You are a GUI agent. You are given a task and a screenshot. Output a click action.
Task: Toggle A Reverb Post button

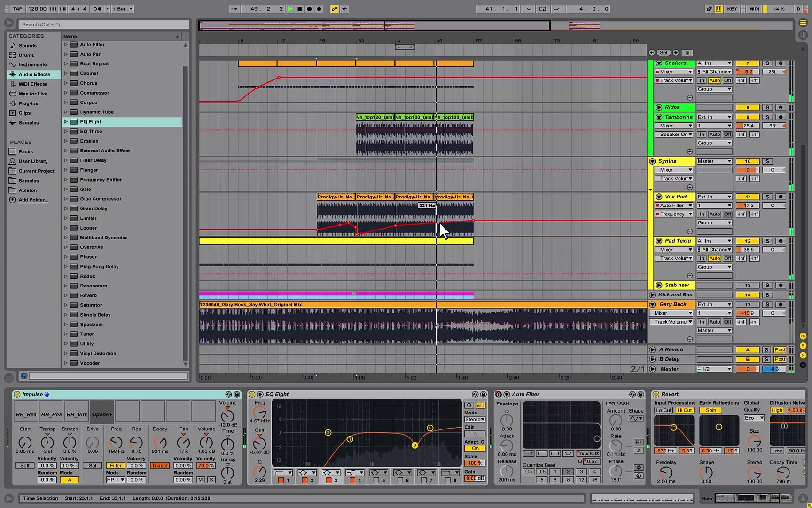click(x=780, y=350)
